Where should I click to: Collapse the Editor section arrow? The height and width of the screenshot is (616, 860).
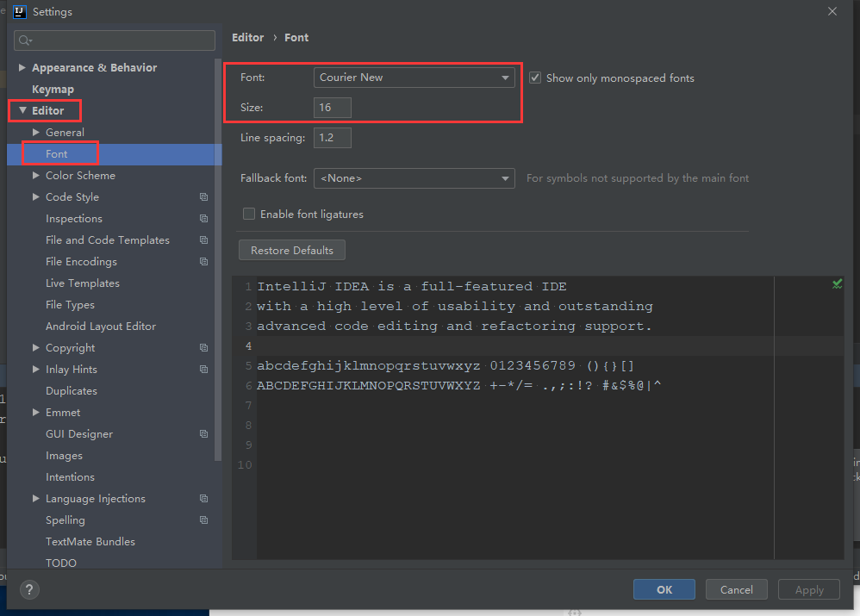point(22,110)
